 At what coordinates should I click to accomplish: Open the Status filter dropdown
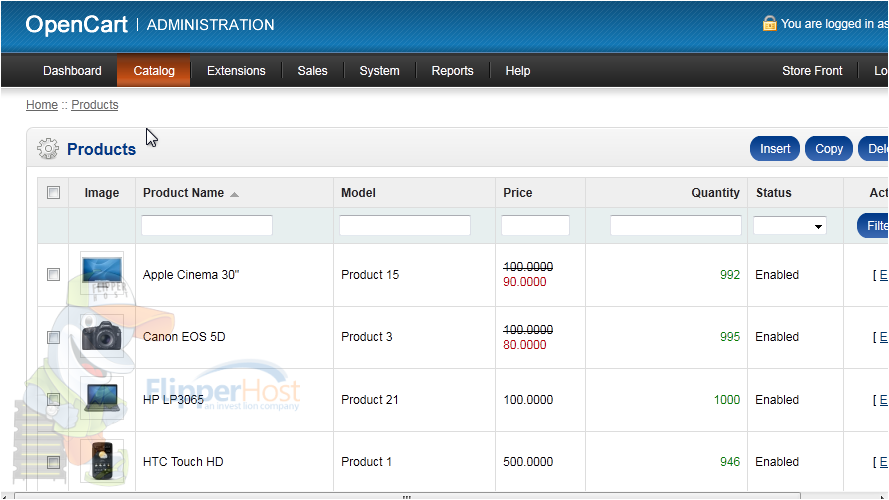pyautogui.click(x=789, y=226)
